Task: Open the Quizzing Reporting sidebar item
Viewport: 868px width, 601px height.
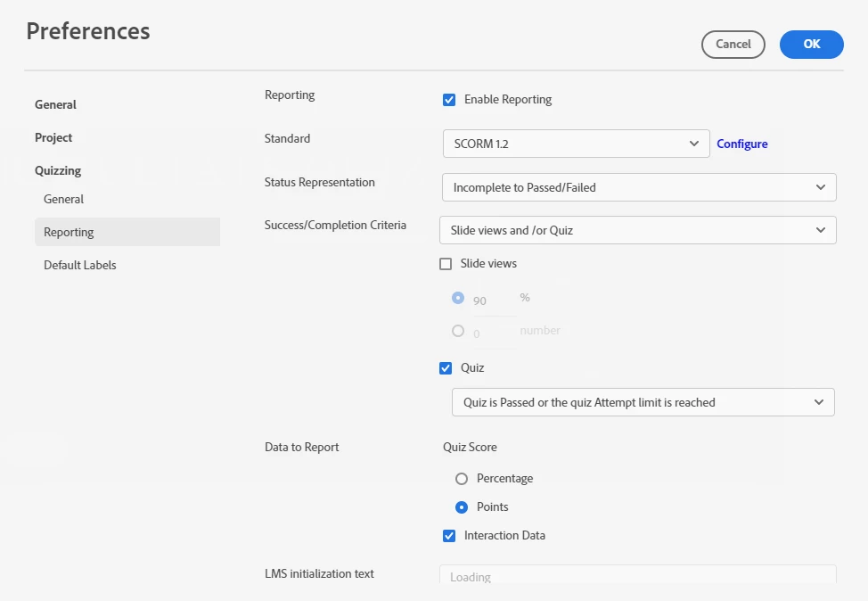Action: click(69, 232)
